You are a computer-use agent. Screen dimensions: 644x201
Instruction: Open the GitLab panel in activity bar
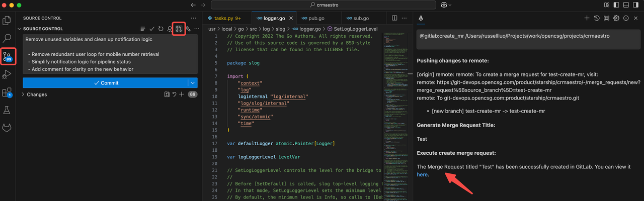8,128
